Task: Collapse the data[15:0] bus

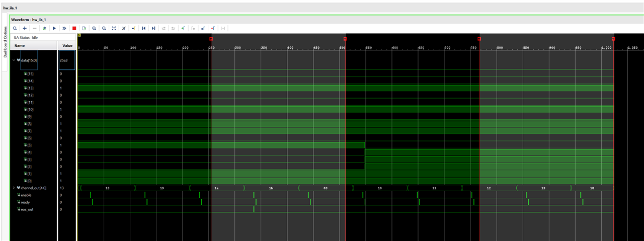Action: (x=14, y=60)
